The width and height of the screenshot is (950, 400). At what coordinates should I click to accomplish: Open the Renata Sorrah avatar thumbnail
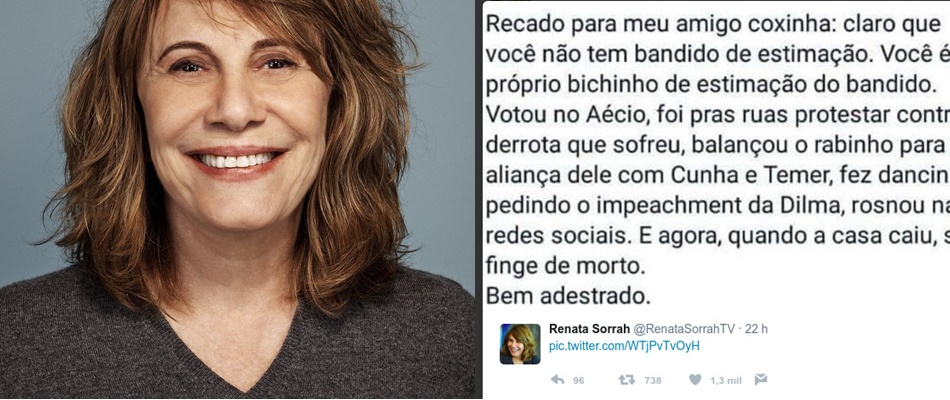520,344
